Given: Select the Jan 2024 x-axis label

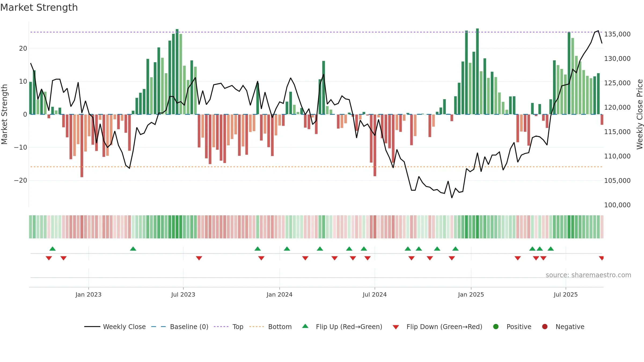Looking at the screenshot, I should (x=280, y=295).
